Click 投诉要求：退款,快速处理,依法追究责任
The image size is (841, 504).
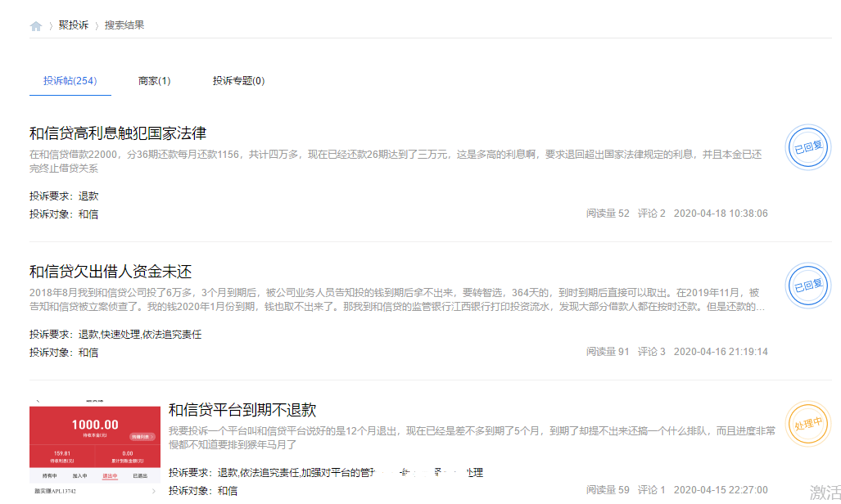point(115,334)
